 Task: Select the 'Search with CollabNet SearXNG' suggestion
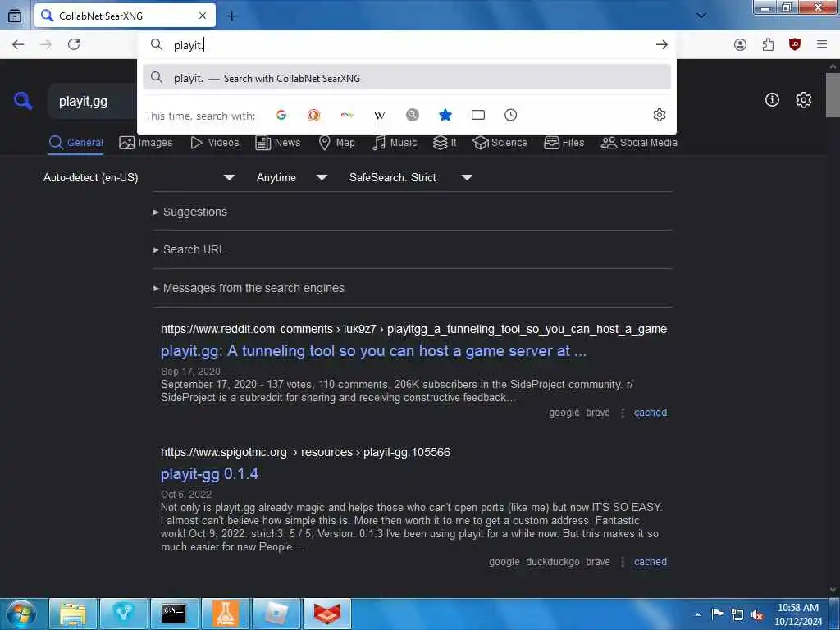(407, 78)
